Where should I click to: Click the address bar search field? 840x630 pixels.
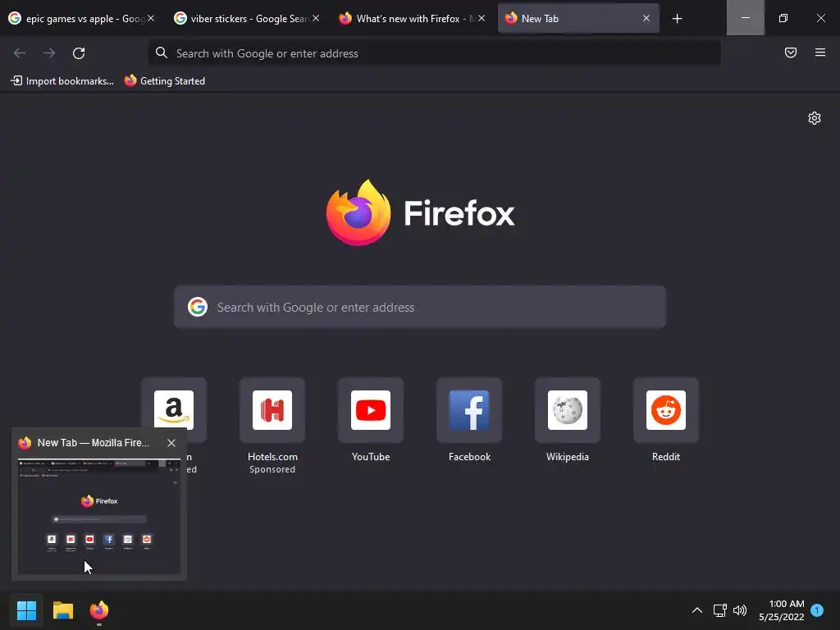coord(435,53)
